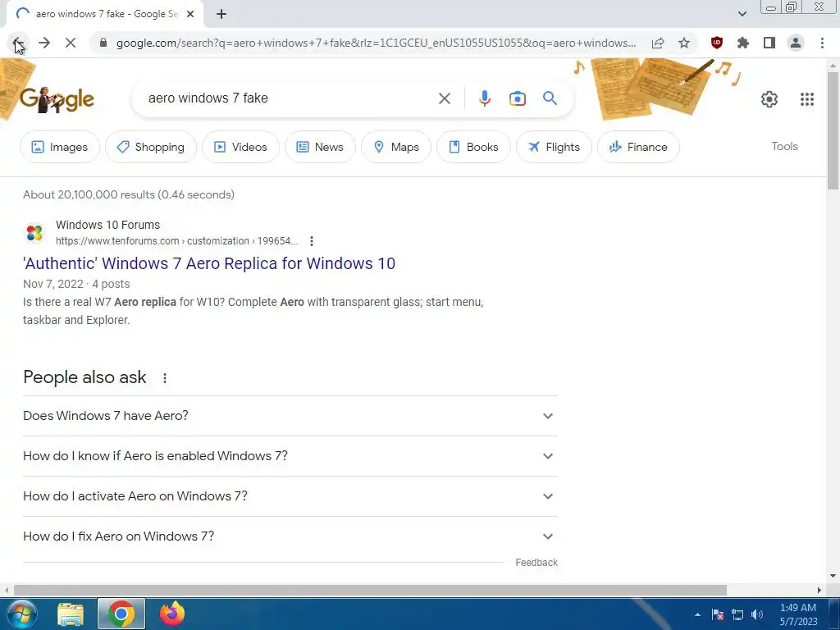Viewport: 840px width, 630px height.
Task: Click the Windows 10 Forums site favicon
Action: (34, 233)
